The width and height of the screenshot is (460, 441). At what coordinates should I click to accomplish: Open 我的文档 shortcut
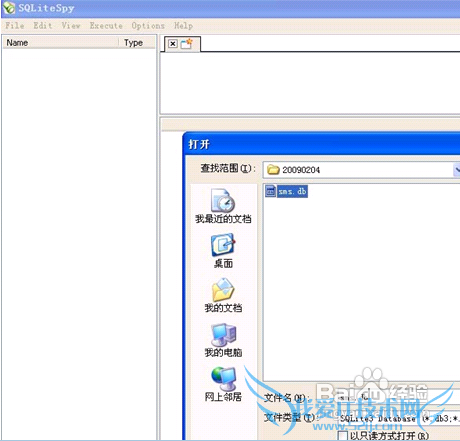pyautogui.click(x=223, y=295)
